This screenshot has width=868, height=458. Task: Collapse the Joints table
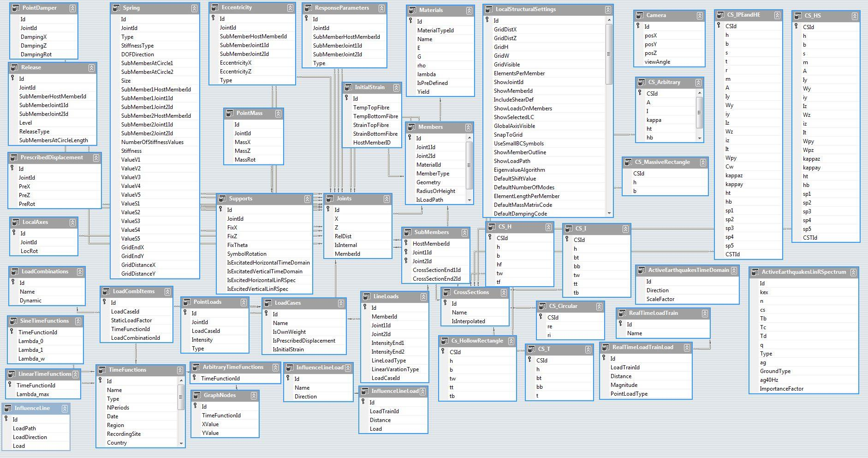(386, 199)
